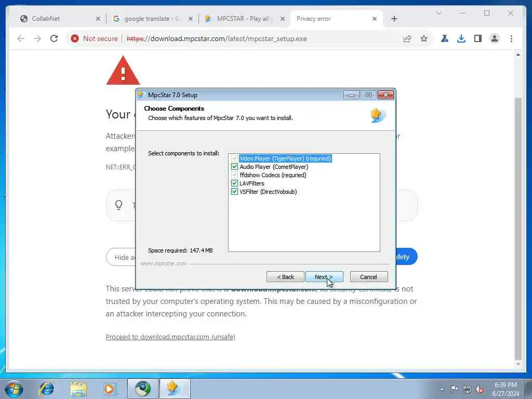Click the muted volume tray icon

480,389
